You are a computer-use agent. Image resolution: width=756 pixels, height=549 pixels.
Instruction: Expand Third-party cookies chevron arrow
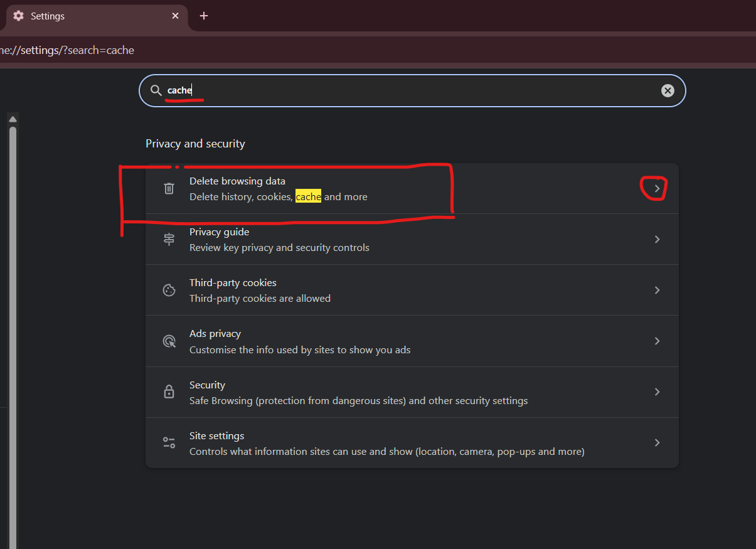point(657,290)
